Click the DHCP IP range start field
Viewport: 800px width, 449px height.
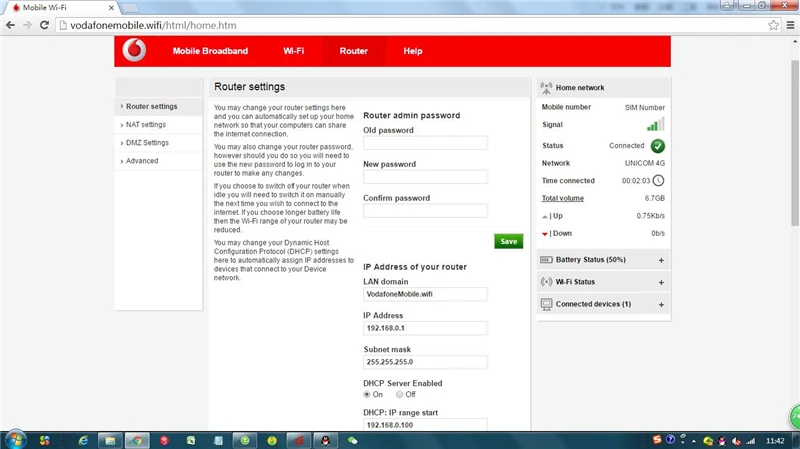coord(425,425)
